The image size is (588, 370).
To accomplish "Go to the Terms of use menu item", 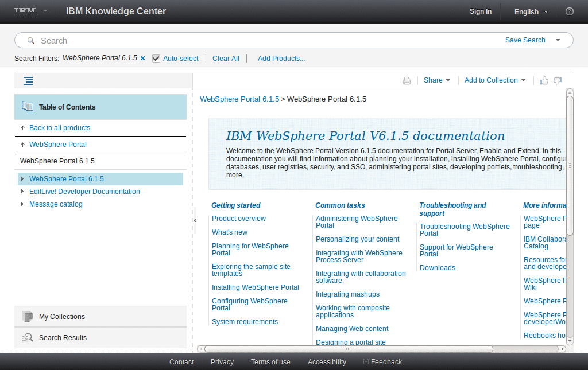I will (x=270, y=362).
